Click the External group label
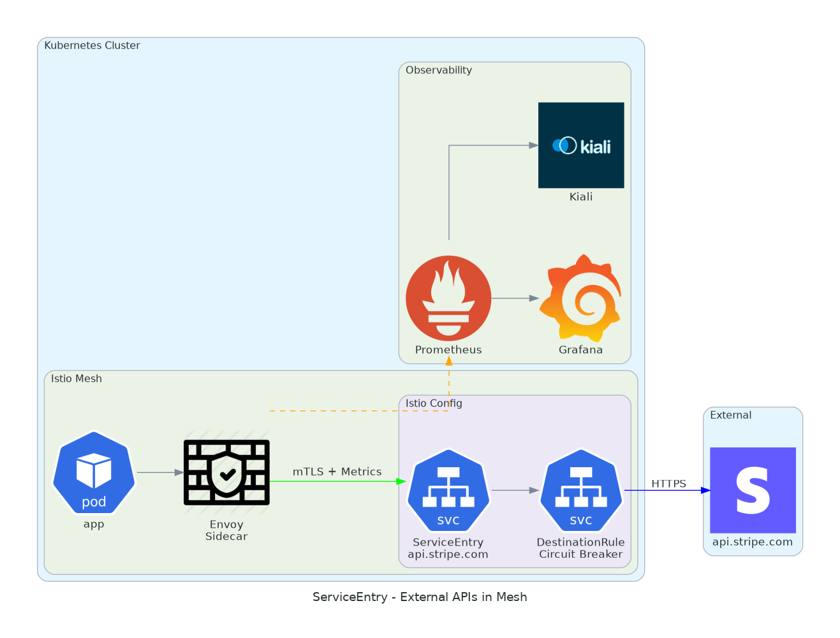 coord(730,415)
